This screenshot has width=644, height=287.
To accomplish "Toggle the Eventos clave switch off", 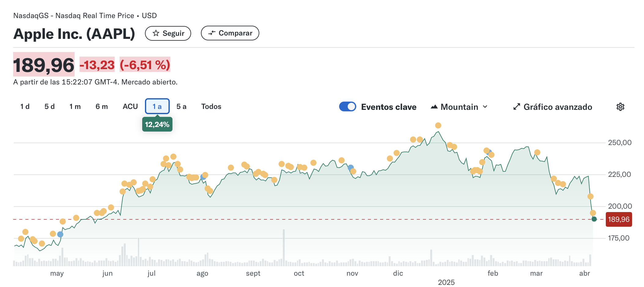I will coord(348,106).
